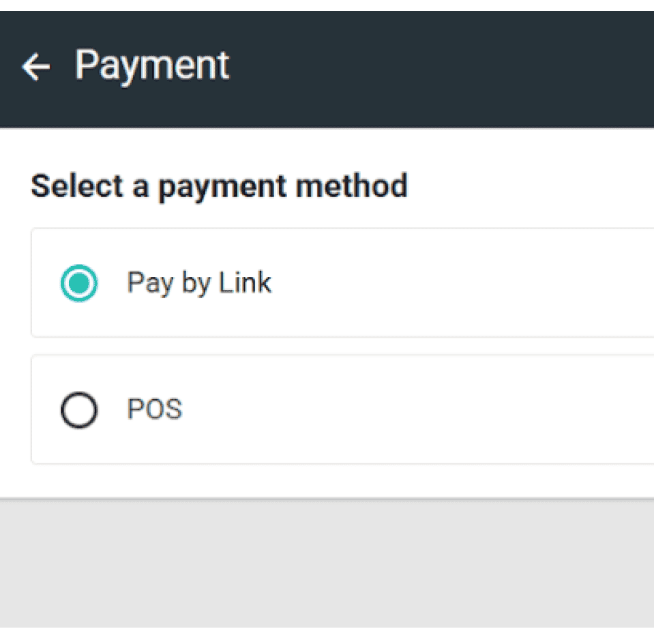Click the POS label text
The image size is (654, 644).
coord(153,409)
